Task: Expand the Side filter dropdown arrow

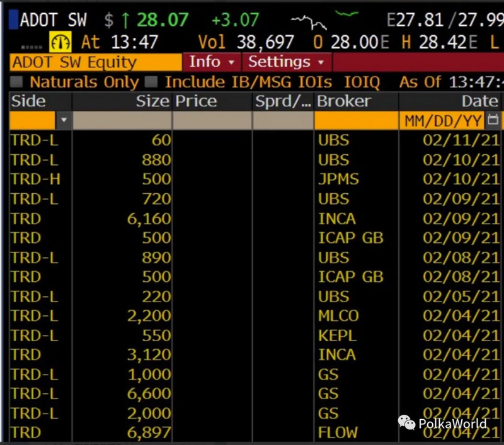Action: [x=64, y=120]
